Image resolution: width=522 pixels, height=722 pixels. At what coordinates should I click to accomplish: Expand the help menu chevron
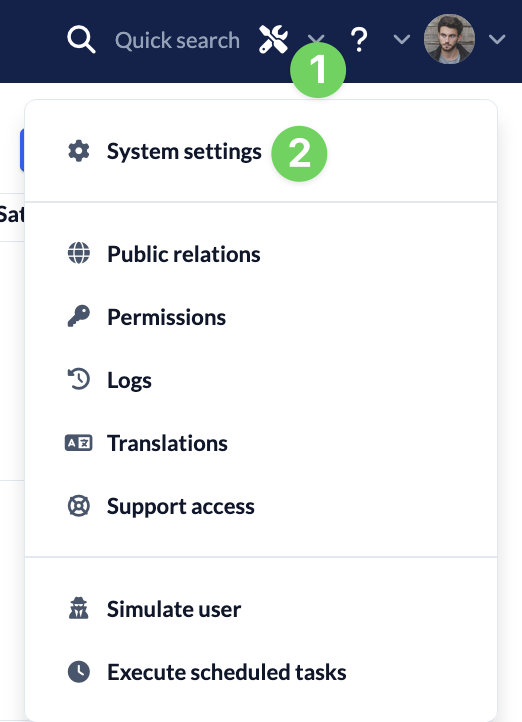pos(402,40)
